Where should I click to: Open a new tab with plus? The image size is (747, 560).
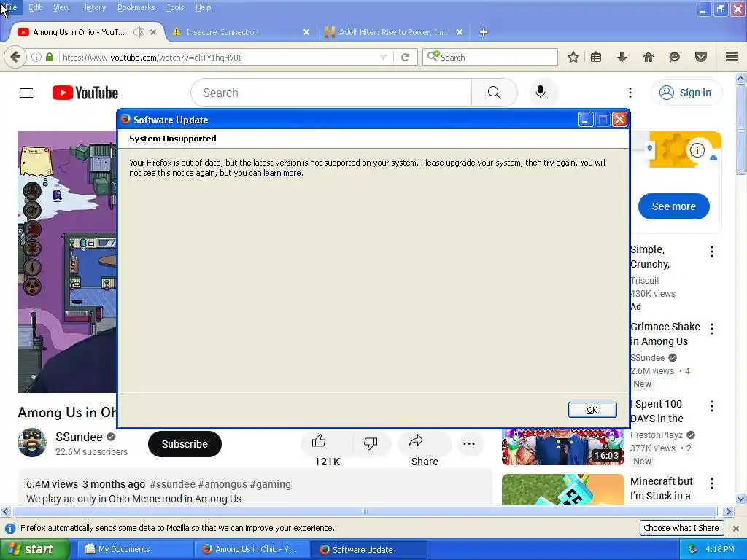(484, 32)
